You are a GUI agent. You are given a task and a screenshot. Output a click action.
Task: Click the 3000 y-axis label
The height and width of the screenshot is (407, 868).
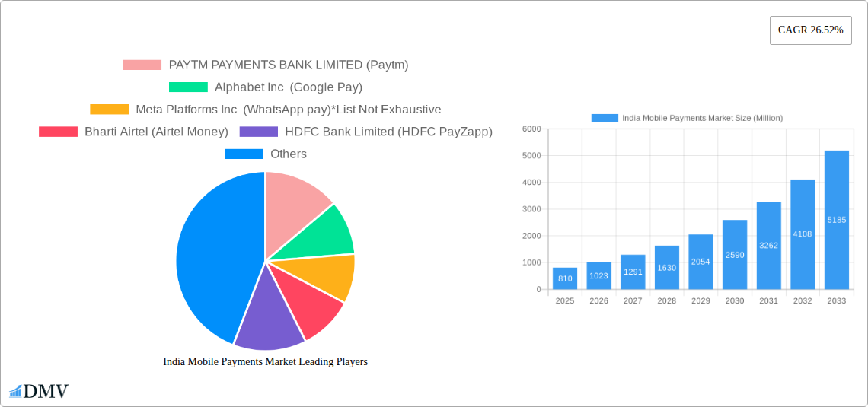(x=531, y=209)
